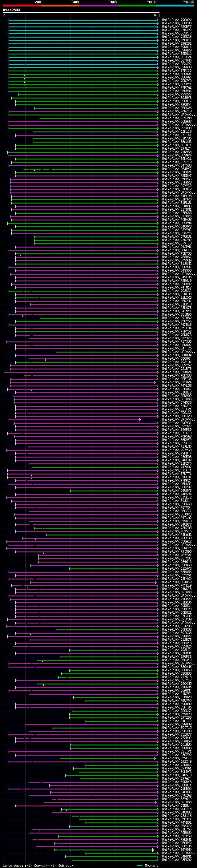The height and width of the screenshot is (868, 197).
Task: Click the white AV442533 query sequence bar
Action: pyautogui.click(x=81, y=13)
